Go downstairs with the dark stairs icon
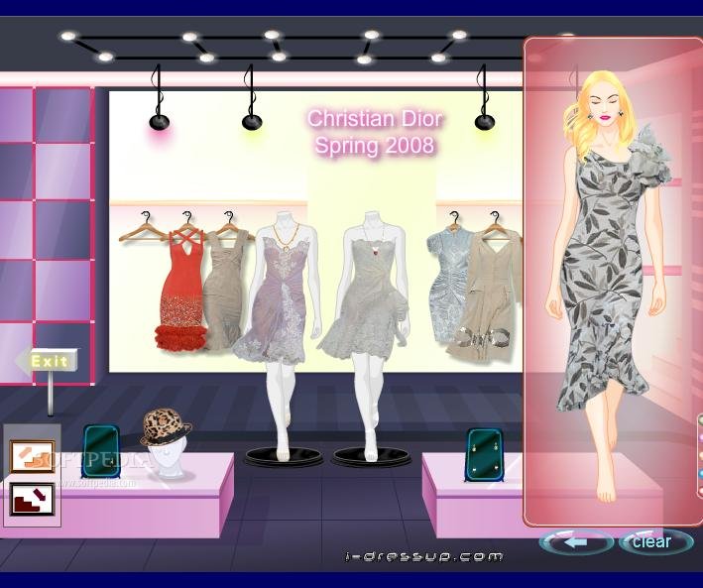This screenshot has width=703, height=588. 33,499
